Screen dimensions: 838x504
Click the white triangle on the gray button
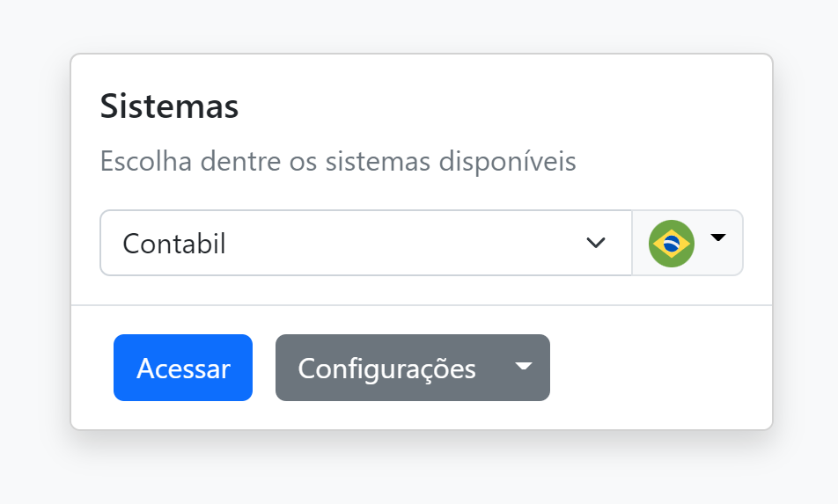pyautogui.click(x=524, y=367)
